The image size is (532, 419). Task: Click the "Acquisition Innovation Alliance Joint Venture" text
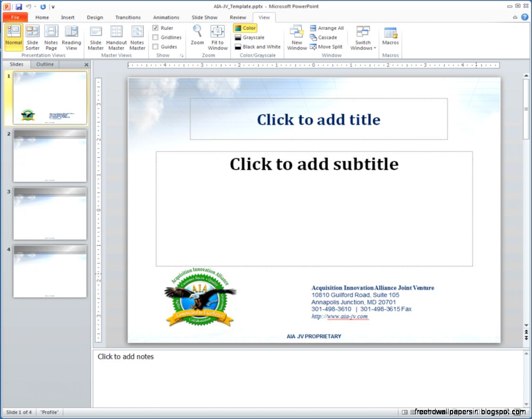pos(372,288)
